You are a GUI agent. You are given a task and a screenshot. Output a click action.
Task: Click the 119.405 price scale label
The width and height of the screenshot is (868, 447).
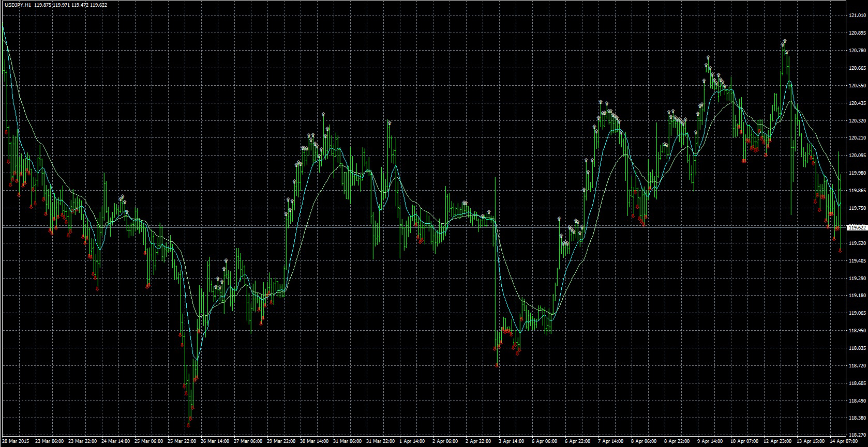pyautogui.click(x=857, y=261)
